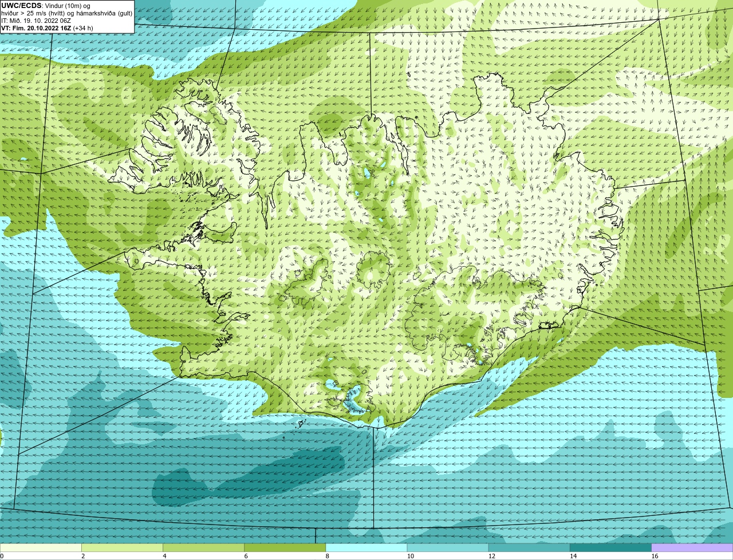Select the light green 2–4 m/s legend swatch

click(x=122, y=547)
